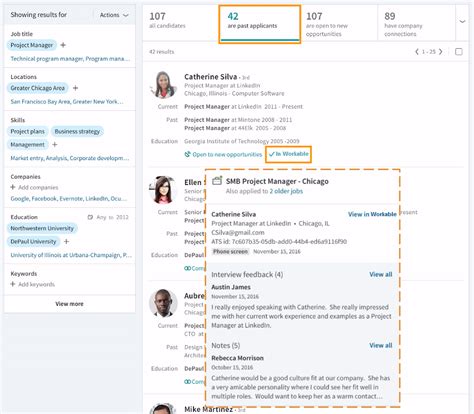Click the In Workable badge

(289, 154)
